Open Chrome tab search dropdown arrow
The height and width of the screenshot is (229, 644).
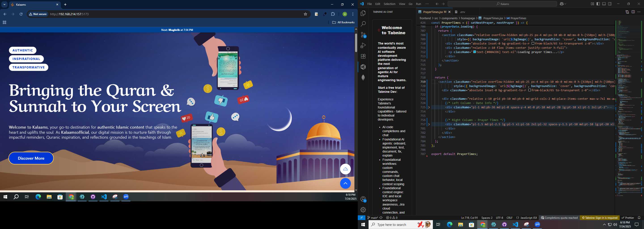point(4,4)
